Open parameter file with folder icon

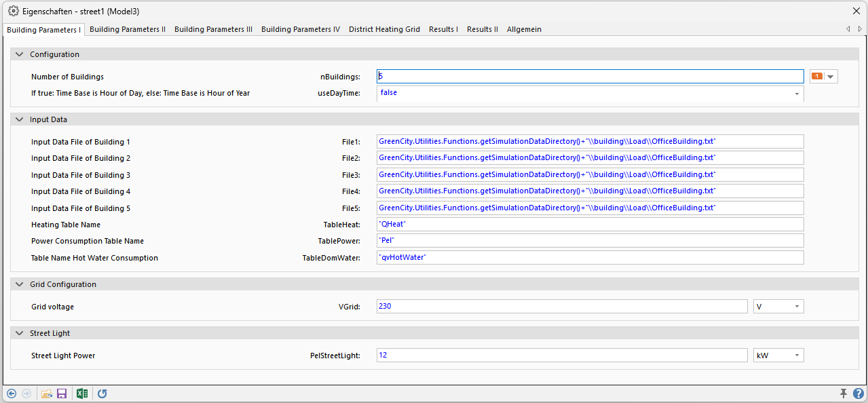pyautogui.click(x=47, y=394)
